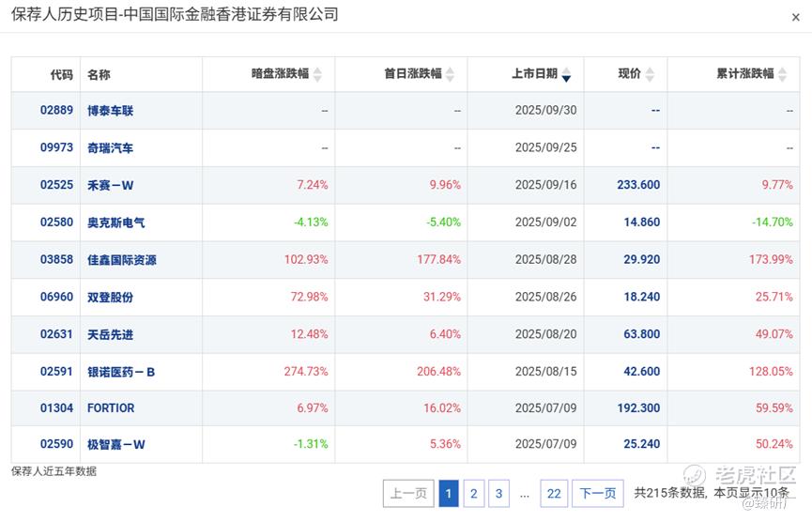The height and width of the screenshot is (522, 812).
Task: Open stock code 01304
Action: tap(56, 408)
